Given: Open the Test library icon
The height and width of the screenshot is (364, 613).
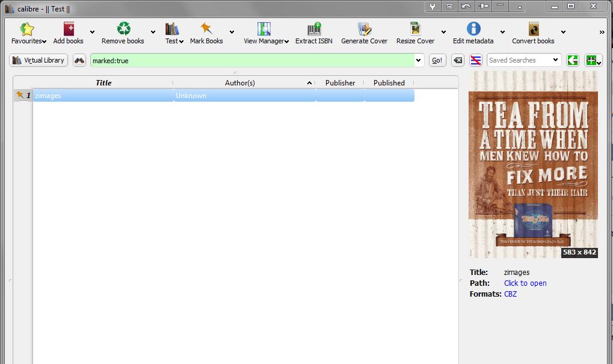Looking at the screenshot, I should pyautogui.click(x=171, y=29).
